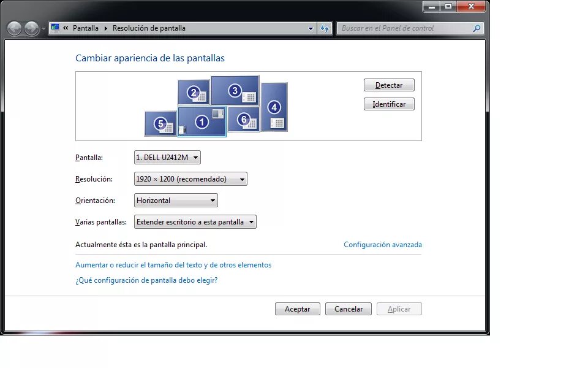
Task: Open the Orientación dropdown set to Horizontal
Action: 176,200
